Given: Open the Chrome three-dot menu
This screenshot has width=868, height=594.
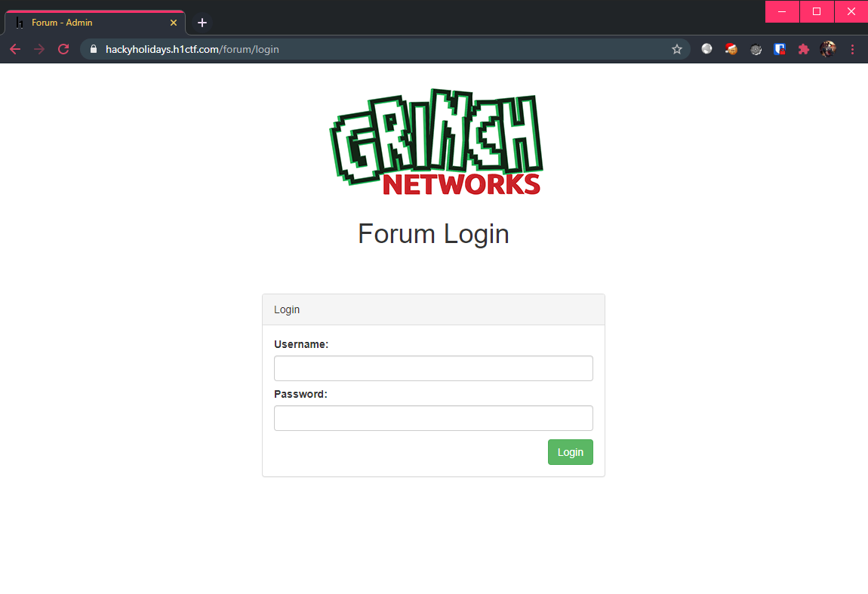Looking at the screenshot, I should point(852,49).
